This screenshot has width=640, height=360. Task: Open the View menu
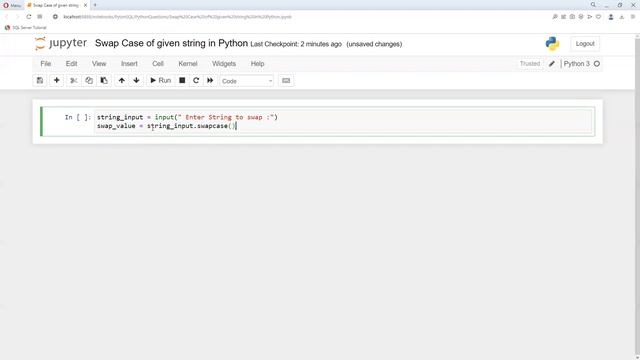99,64
